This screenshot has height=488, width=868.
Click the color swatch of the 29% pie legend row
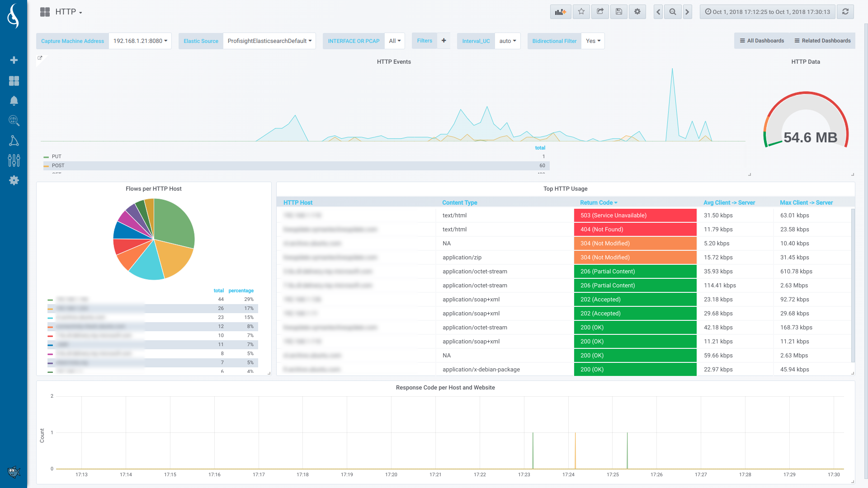tap(50, 300)
